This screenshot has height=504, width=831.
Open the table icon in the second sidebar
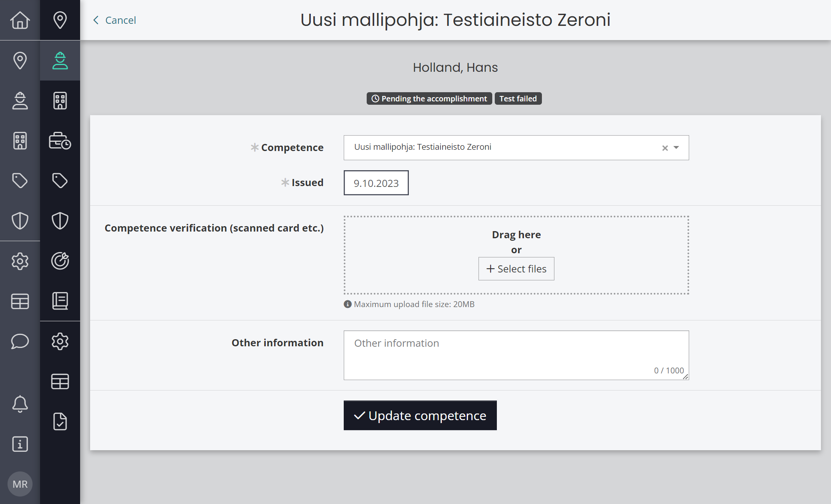coord(60,381)
